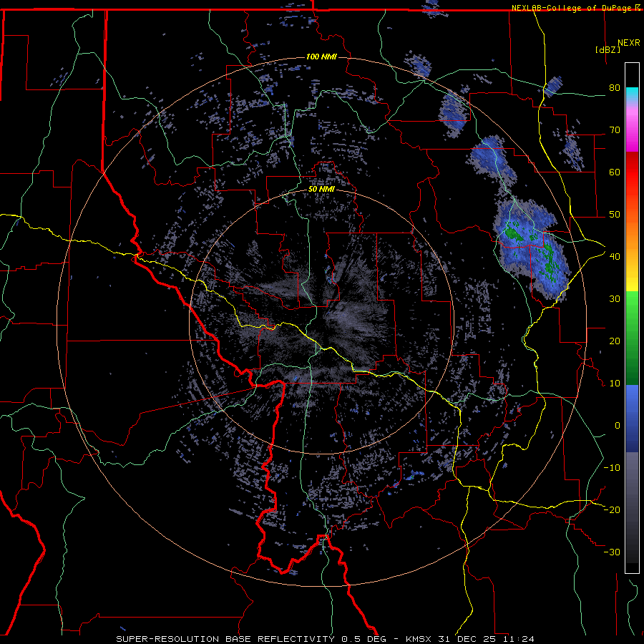Click the -20 value on dBZ scale

(612, 509)
